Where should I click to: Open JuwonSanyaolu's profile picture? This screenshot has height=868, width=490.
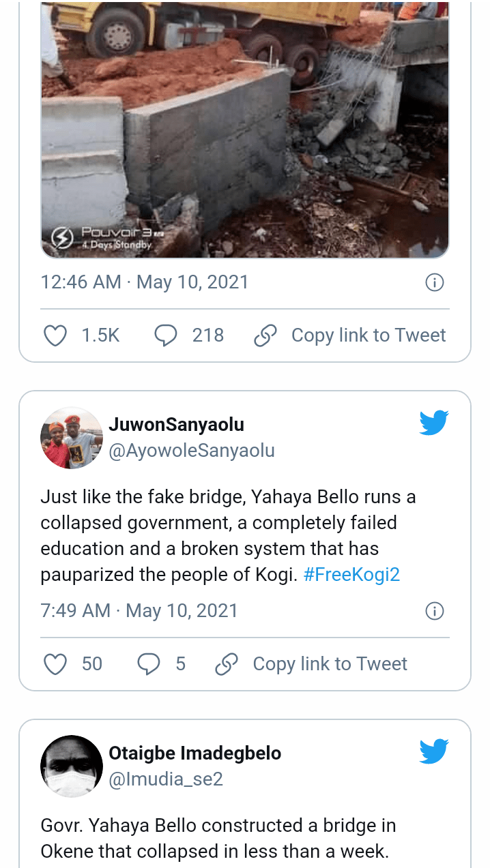click(x=71, y=438)
